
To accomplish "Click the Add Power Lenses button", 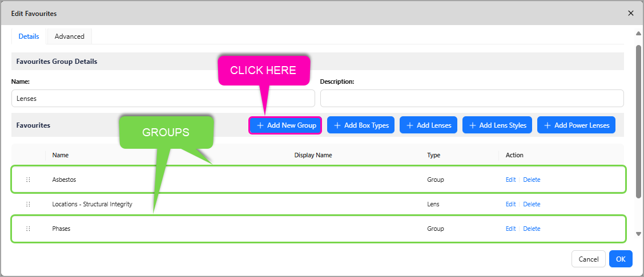I will click(576, 125).
